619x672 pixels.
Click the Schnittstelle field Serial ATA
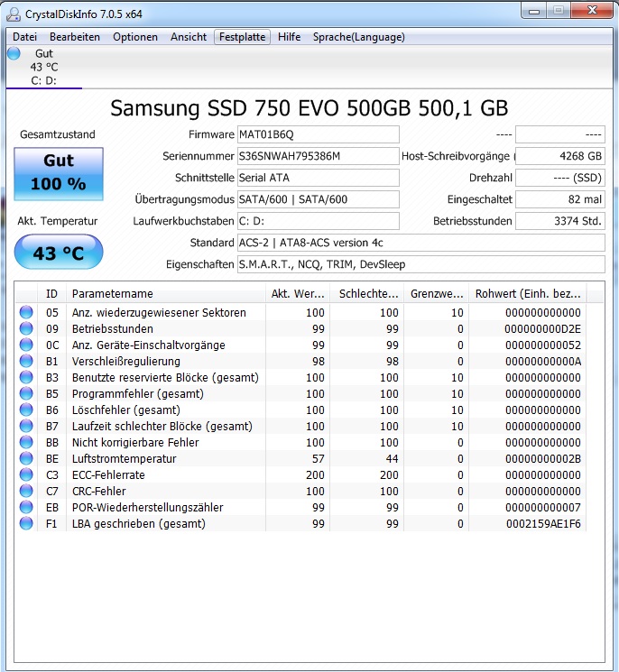319,178
